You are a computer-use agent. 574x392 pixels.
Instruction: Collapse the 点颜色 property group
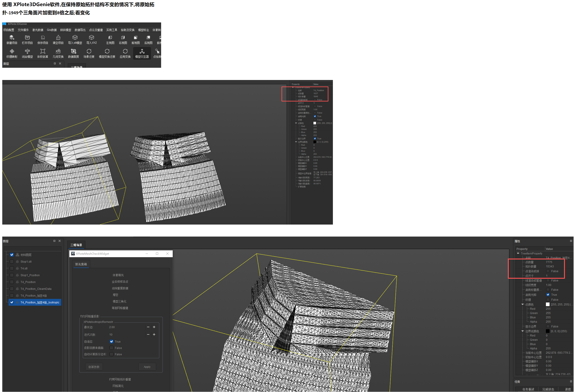tap(523, 305)
